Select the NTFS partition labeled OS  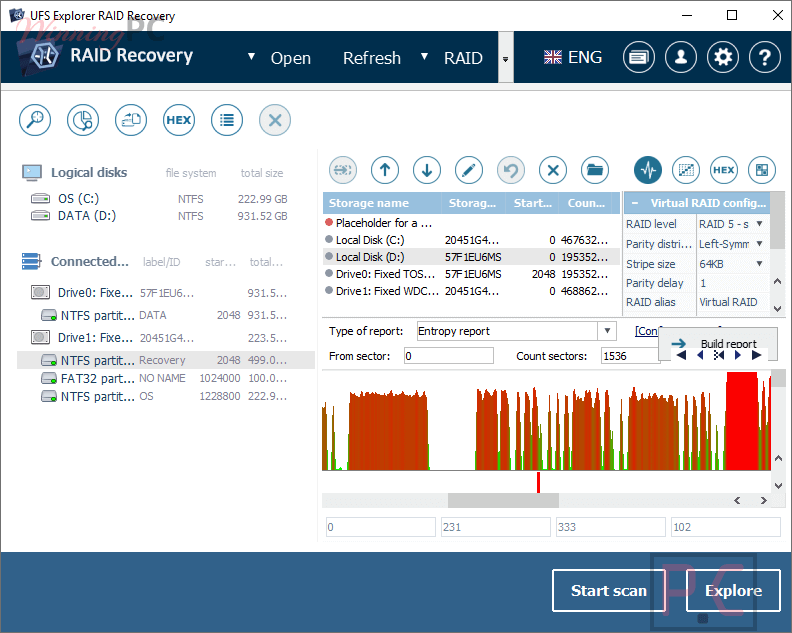(x=166, y=396)
